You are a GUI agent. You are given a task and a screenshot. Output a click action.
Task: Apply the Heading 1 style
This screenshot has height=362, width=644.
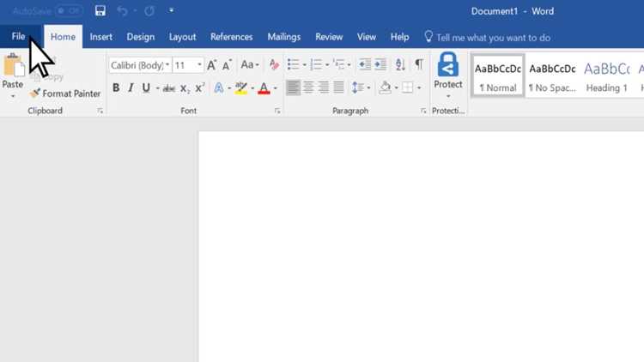click(606, 76)
